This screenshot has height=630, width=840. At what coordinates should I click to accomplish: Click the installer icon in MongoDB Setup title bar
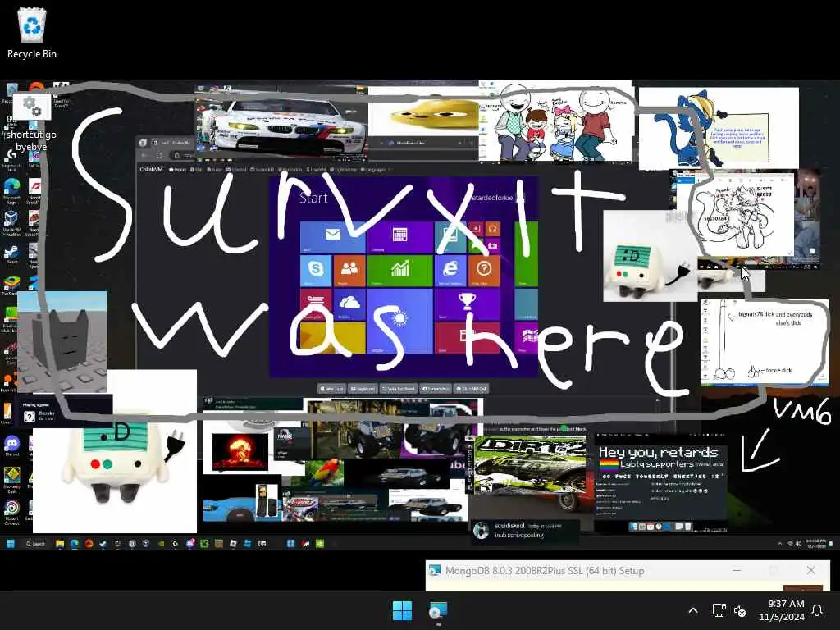(435, 571)
